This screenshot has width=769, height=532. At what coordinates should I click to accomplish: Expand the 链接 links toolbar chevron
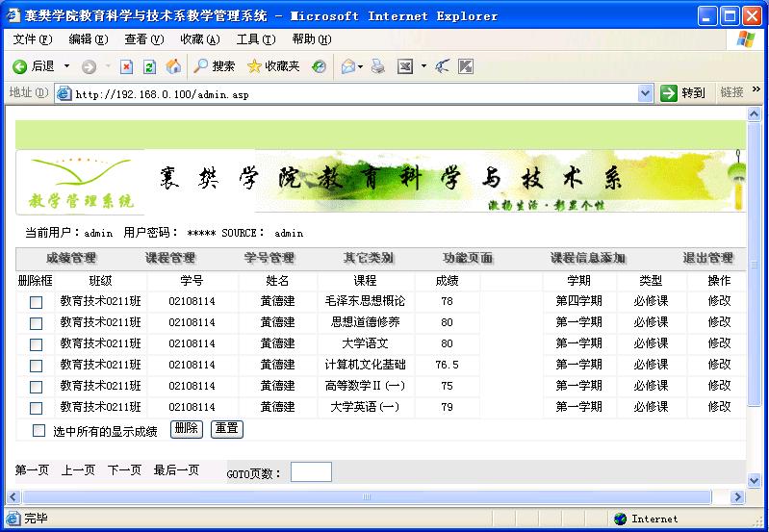(756, 90)
